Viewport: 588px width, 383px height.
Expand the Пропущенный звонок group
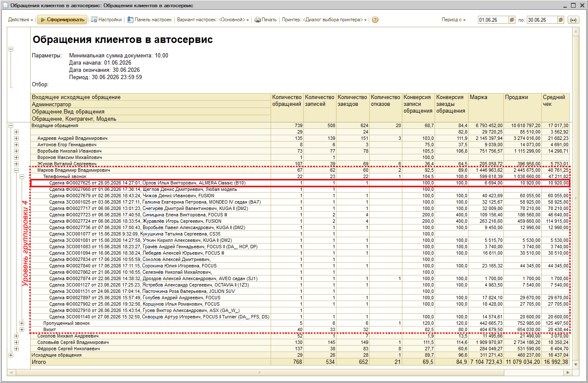[22, 323]
